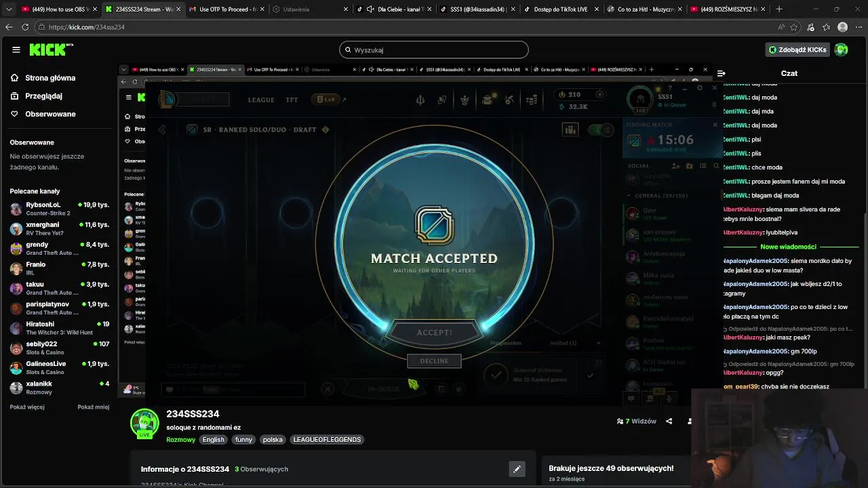Click the LEAGUEOFLEGGENDS stream tag
Viewport: 868px width, 488px height.
pyautogui.click(x=327, y=439)
